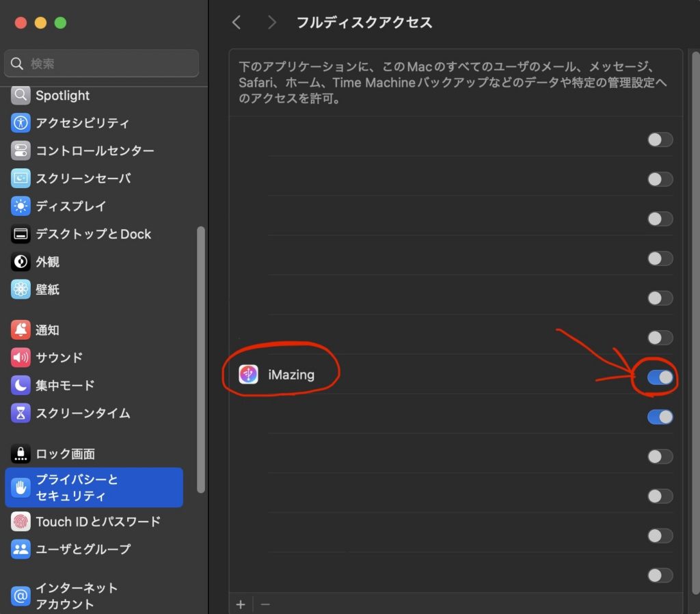Select the Control Center sidebar icon
Viewport: 700px width, 614px height.
[21, 150]
